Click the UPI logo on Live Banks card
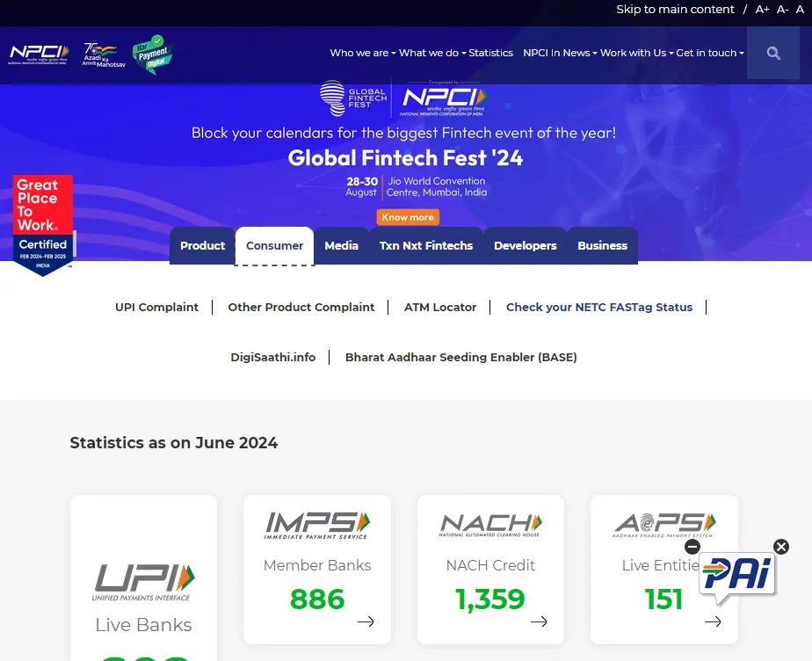The height and width of the screenshot is (661, 812). coord(143,582)
